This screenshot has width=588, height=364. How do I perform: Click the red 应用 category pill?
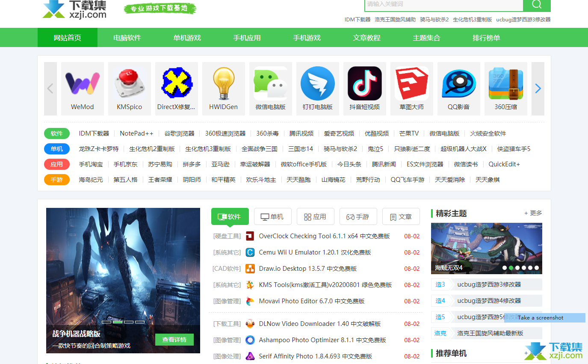point(56,164)
